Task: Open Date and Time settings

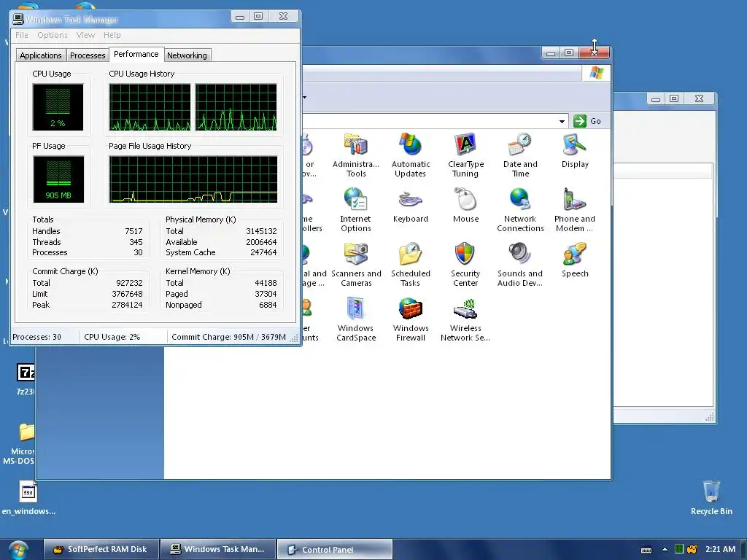Action: (x=519, y=155)
